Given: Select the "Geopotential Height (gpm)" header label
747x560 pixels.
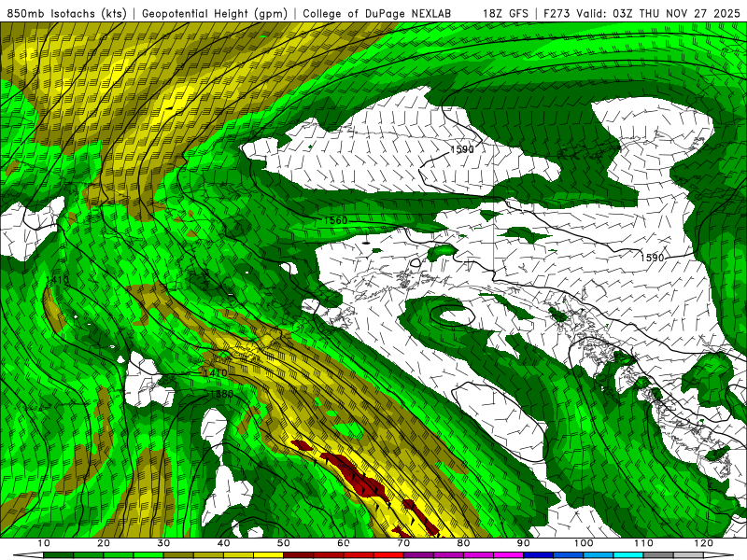Looking at the screenshot, I should click(215, 13).
